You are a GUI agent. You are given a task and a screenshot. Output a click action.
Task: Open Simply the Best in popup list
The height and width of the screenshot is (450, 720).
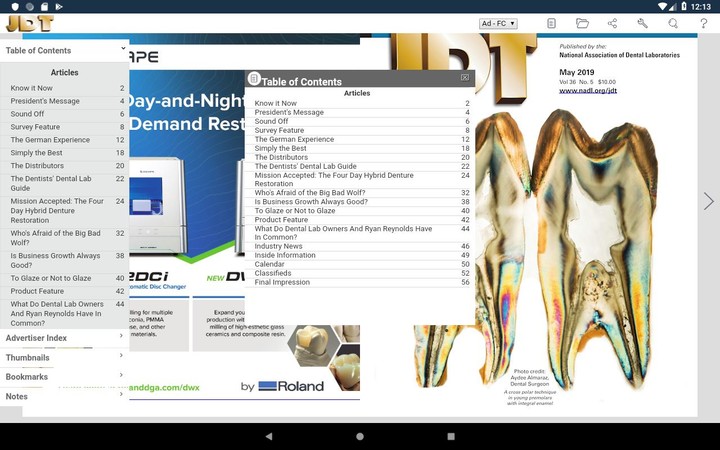(x=360, y=148)
